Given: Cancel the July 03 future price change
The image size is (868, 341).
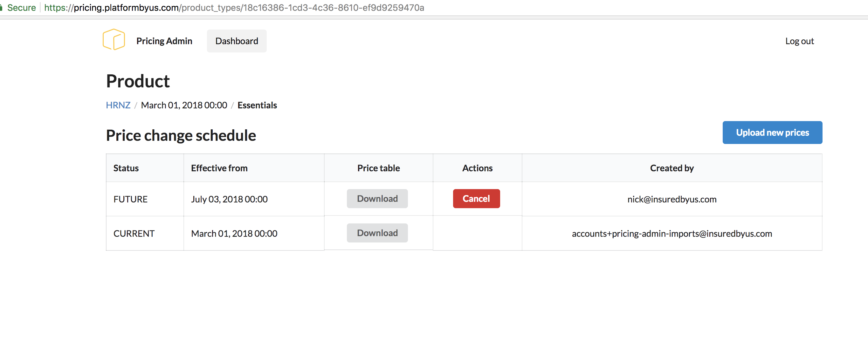Looking at the screenshot, I should (x=476, y=199).
